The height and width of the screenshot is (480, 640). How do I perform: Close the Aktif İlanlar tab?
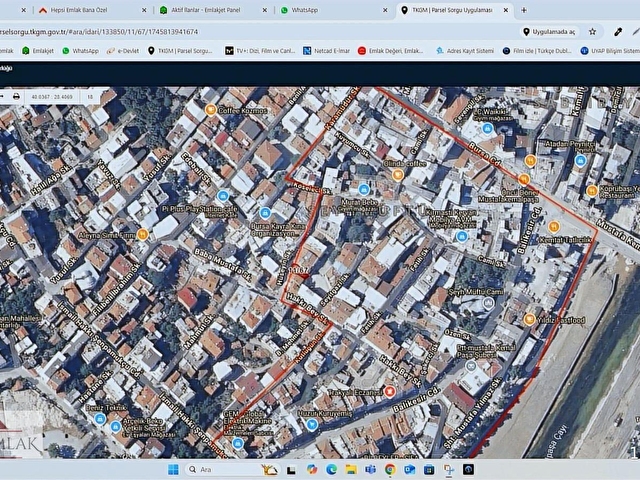264,10
